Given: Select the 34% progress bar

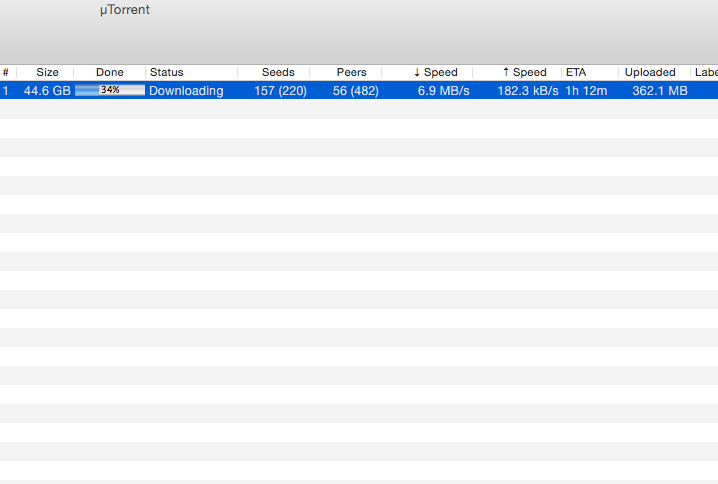Looking at the screenshot, I should (x=110, y=90).
